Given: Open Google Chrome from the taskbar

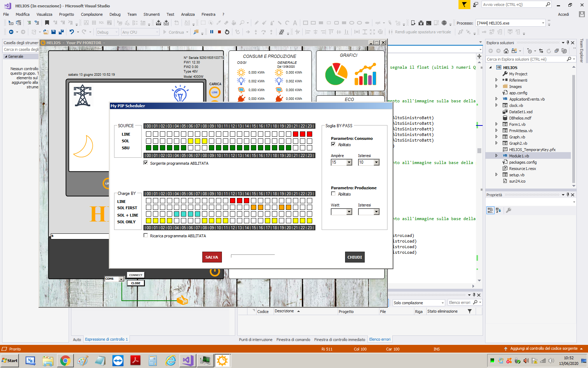Looking at the screenshot, I should (65, 361).
